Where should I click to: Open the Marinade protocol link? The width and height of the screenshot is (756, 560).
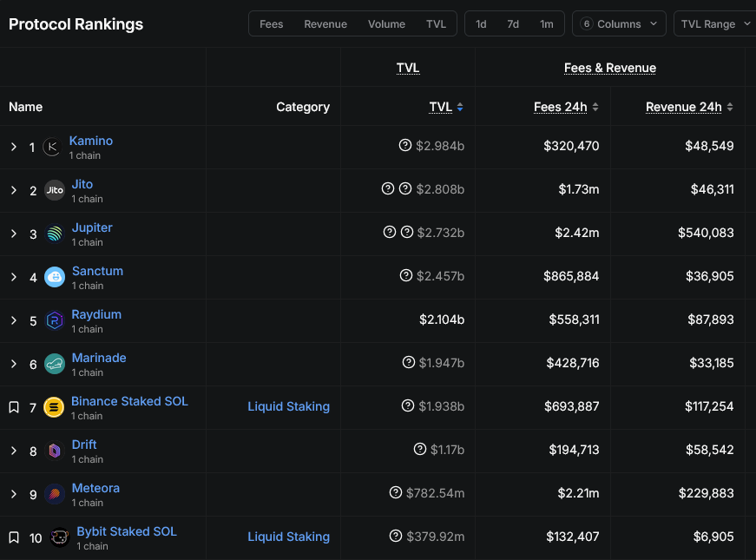pyautogui.click(x=99, y=358)
